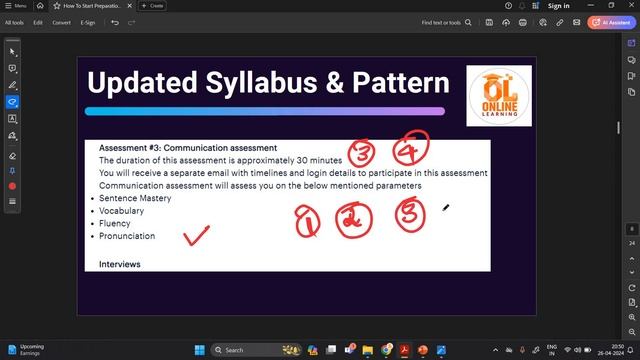The image size is (640, 360).
Task: Zoom in on the document
Action: pyautogui.click(x=632, y=317)
